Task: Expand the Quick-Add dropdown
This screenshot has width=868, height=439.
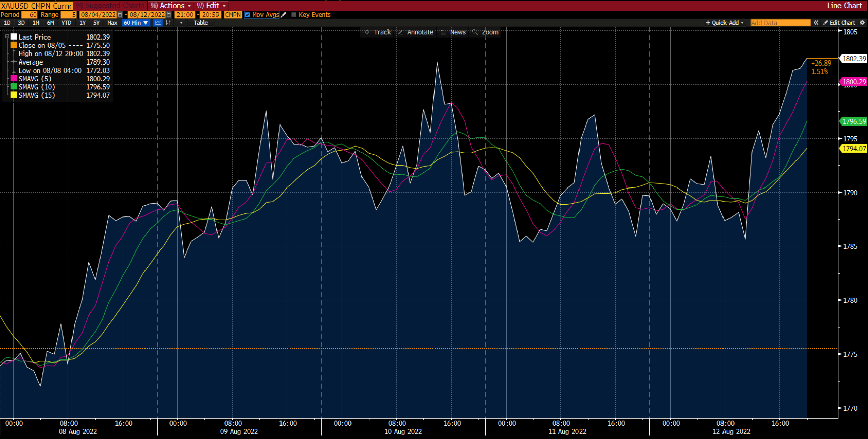Action: (725, 23)
